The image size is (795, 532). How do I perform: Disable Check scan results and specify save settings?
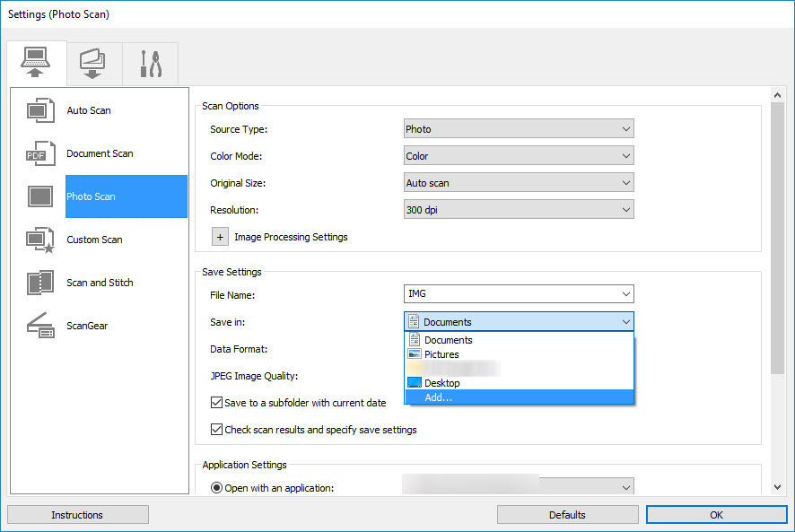point(216,430)
